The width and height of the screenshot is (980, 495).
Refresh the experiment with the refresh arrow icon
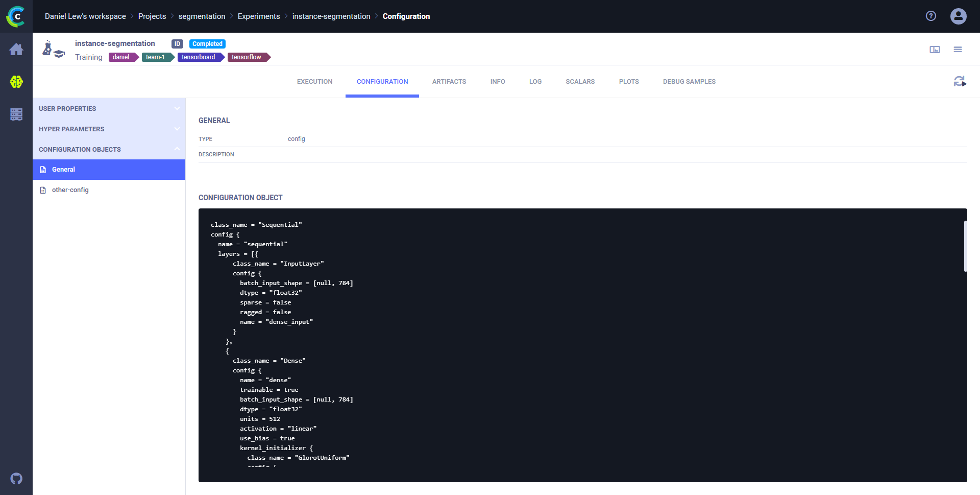click(960, 82)
